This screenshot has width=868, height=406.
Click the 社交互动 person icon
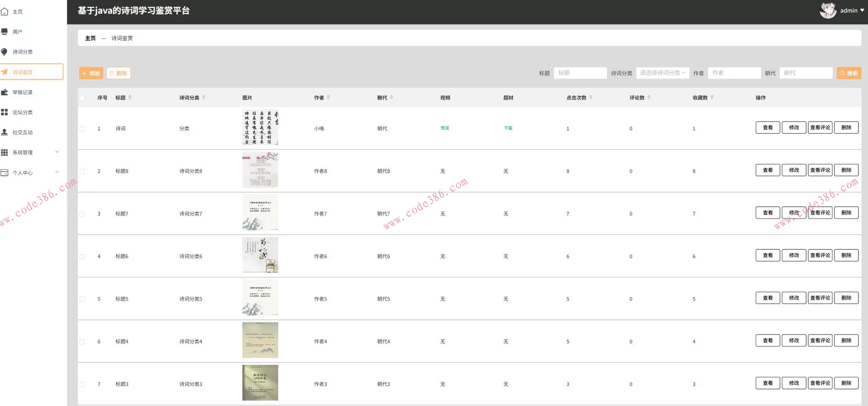point(5,132)
